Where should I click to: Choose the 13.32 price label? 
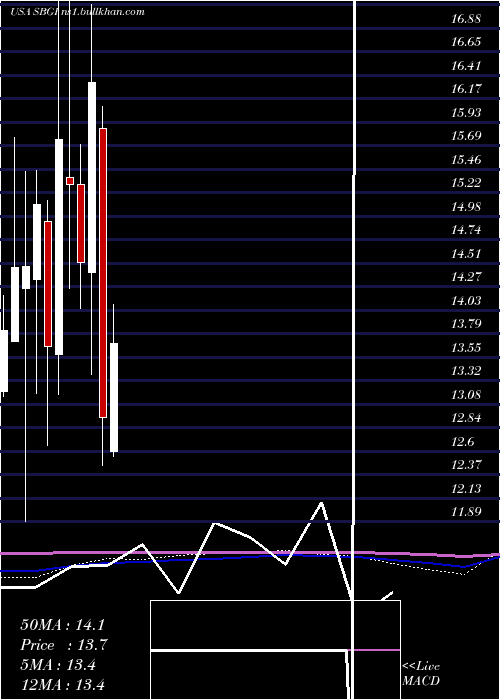tap(466, 371)
